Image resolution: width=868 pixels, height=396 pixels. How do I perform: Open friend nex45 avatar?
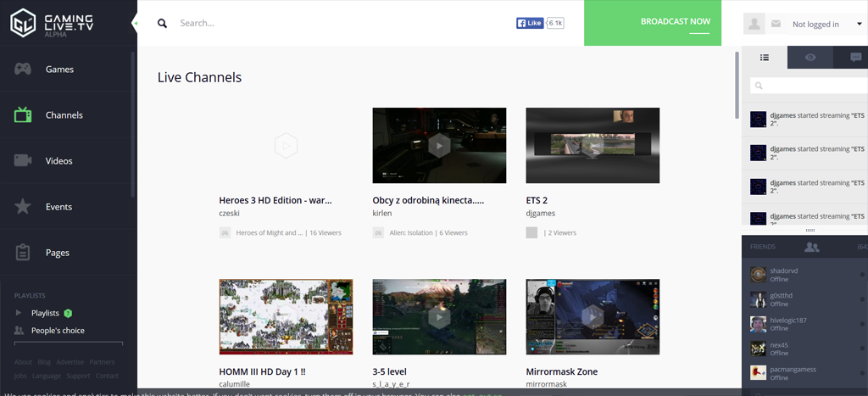(759, 349)
